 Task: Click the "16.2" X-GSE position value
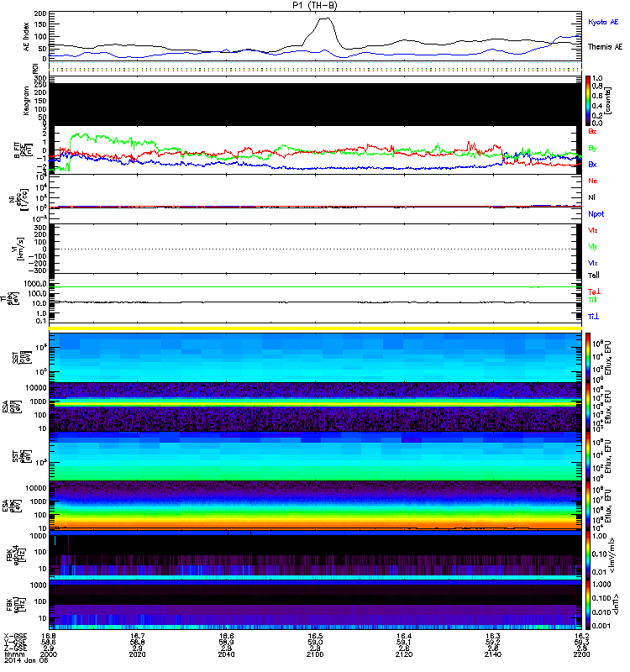point(581,636)
